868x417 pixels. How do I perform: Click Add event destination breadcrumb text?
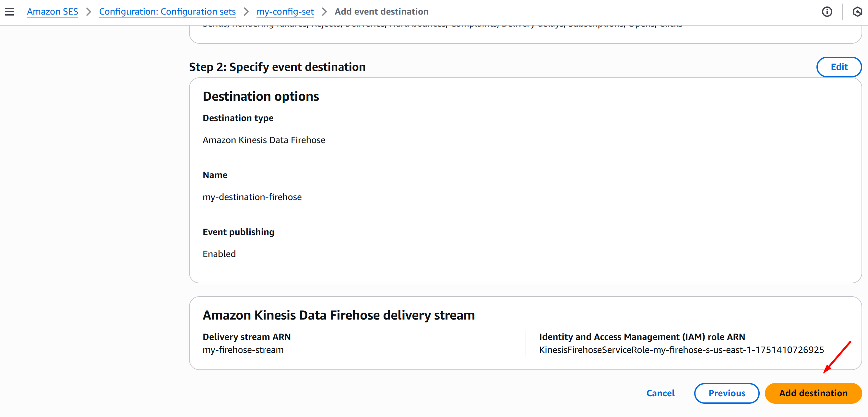pos(381,12)
